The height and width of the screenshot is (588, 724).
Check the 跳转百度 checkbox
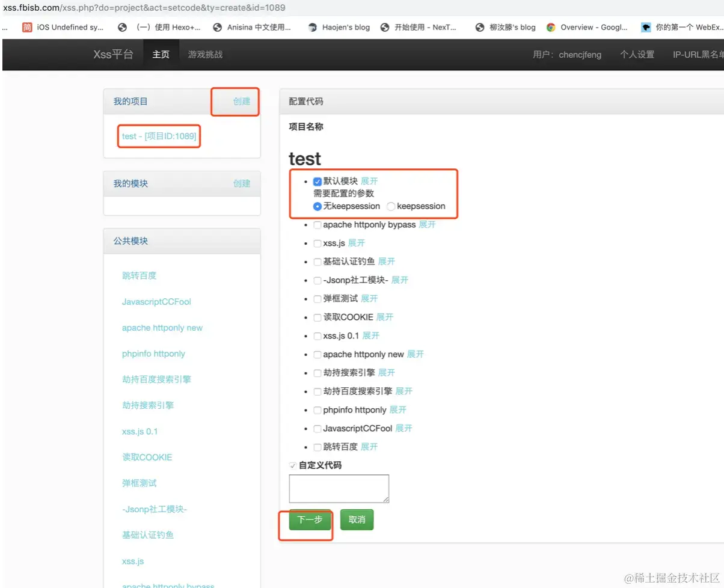[x=317, y=447]
